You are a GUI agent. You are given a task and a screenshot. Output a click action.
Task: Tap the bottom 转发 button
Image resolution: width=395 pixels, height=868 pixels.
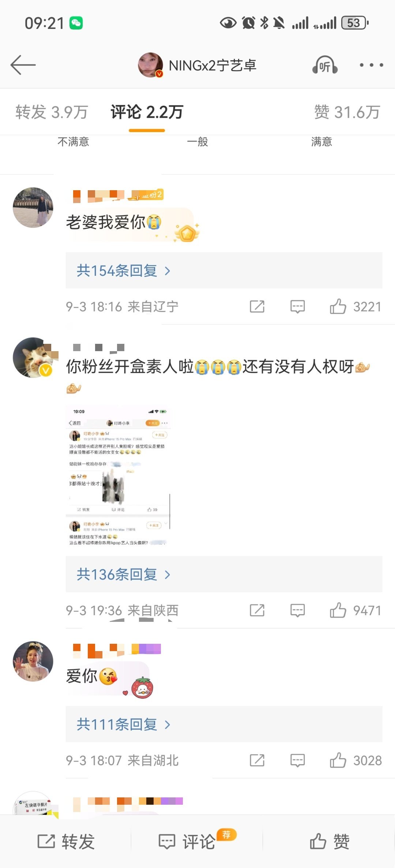[66, 841]
